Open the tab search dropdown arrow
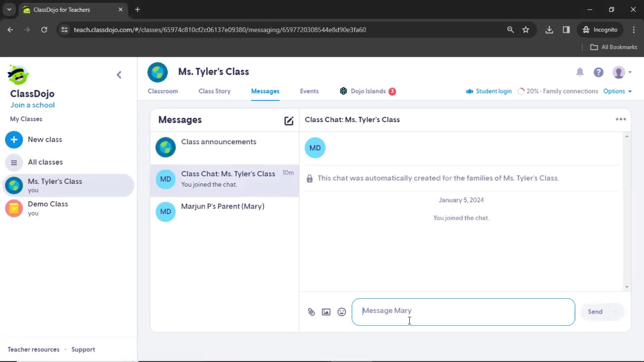This screenshot has height=362, width=644. tap(9, 10)
